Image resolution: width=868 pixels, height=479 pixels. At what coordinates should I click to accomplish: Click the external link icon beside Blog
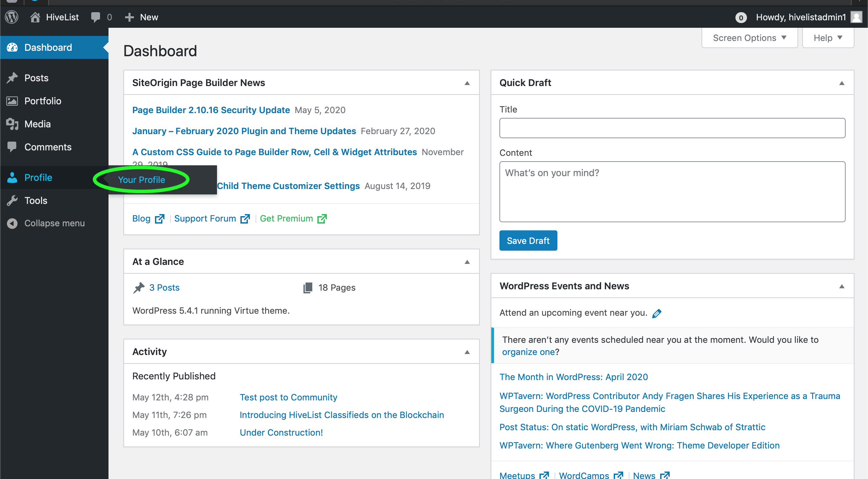[159, 219]
